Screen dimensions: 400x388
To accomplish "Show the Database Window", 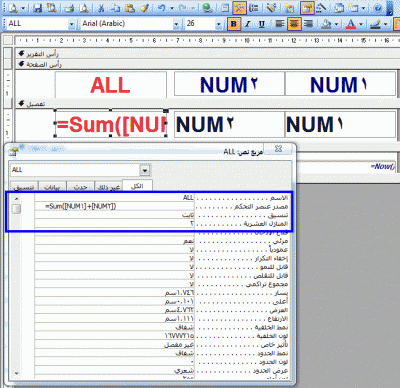I will click(339, 8).
